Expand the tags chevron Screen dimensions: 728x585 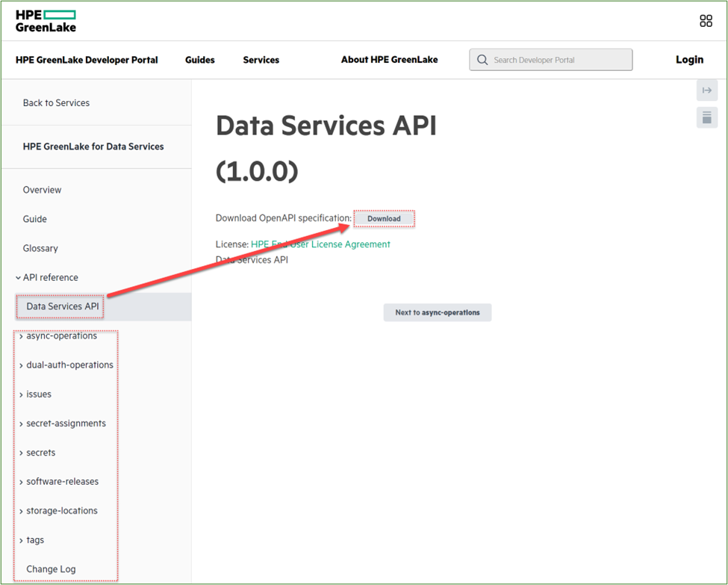click(x=21, y=541)
